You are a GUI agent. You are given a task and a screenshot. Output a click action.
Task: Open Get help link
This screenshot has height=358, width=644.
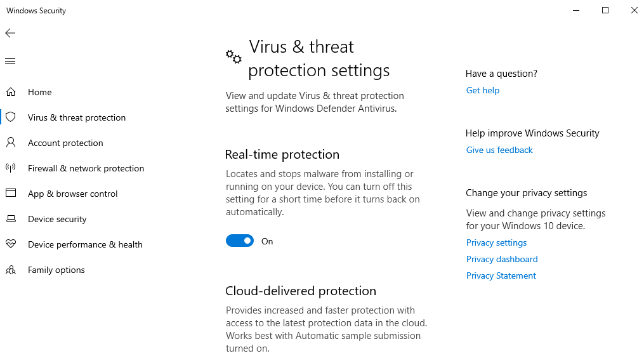[482, 90]
